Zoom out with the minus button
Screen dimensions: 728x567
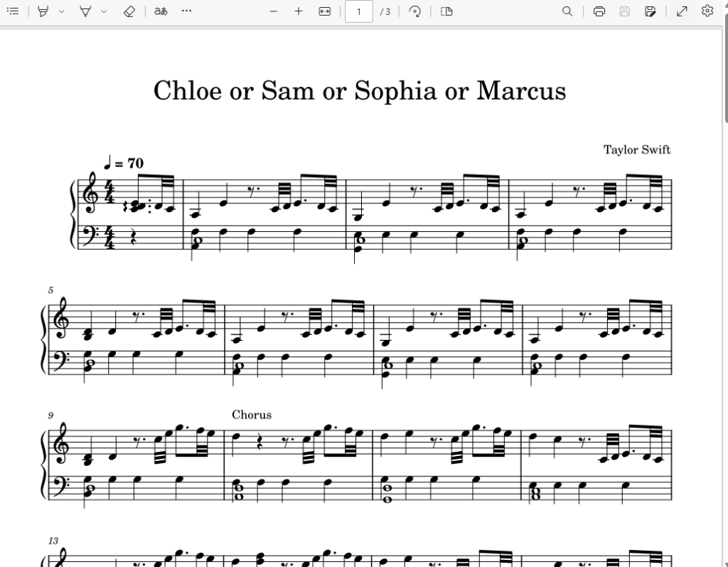[x=274, y=11]
